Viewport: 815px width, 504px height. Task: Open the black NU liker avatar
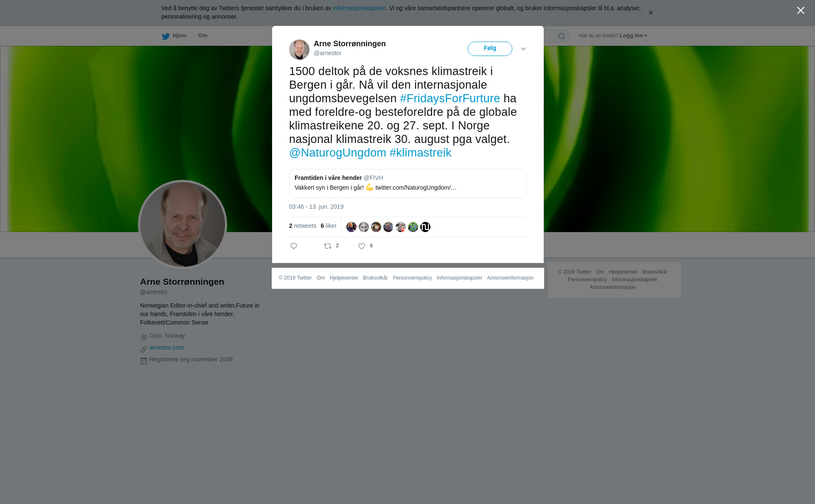coord(425,227)
